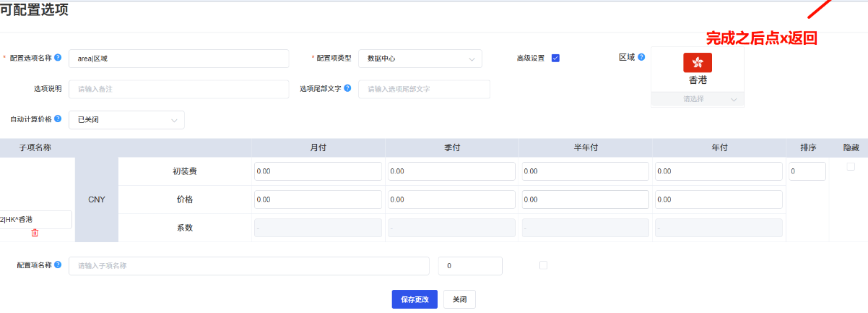The height and width of the screenshot is (313, 868).
Task: Click the 年付 column header
Action: [719, 147]
